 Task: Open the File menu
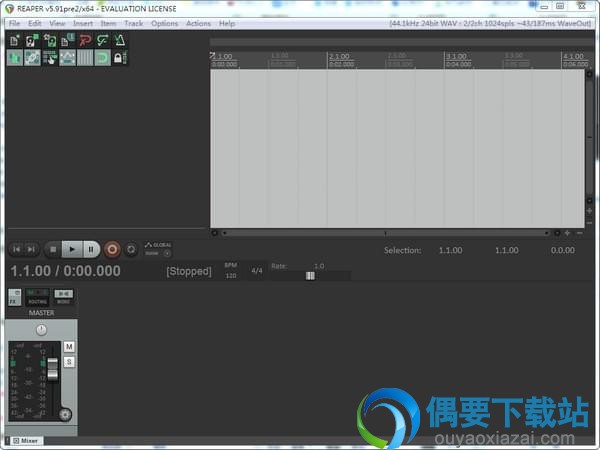pyautogui.click(x=15, y=23)
